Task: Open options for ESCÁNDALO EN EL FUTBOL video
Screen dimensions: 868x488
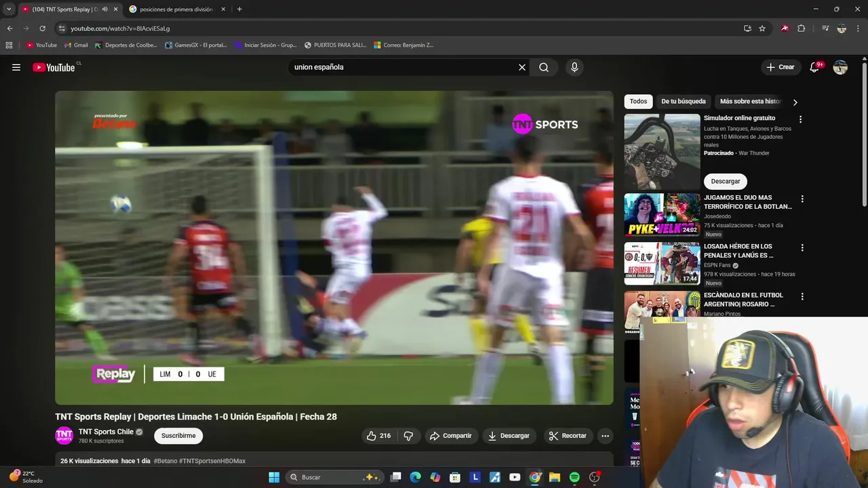Action: pyautogui.click(x=802, y=297)
